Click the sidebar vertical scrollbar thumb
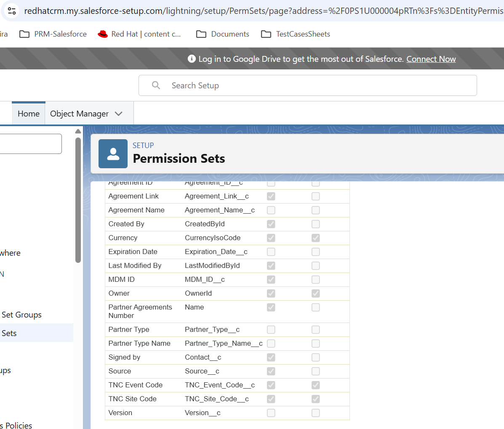 coord(78,200)
